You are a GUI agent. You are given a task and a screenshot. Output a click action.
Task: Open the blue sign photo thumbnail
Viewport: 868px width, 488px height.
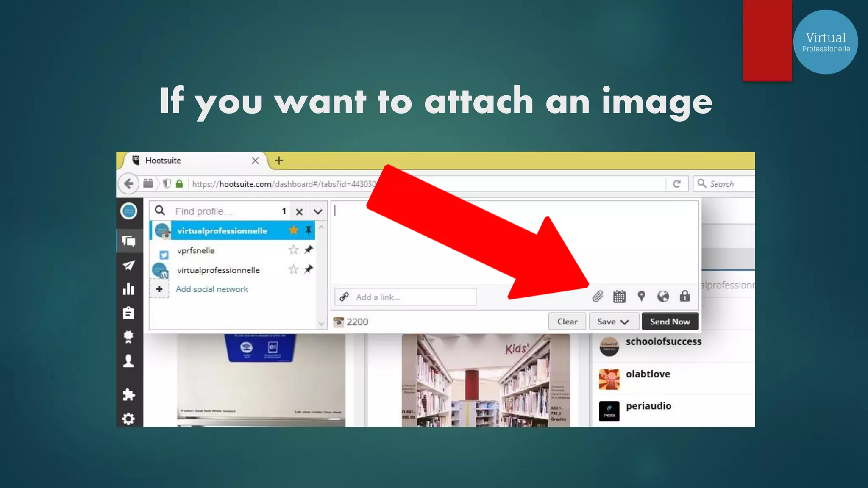[x=261, y=380]
